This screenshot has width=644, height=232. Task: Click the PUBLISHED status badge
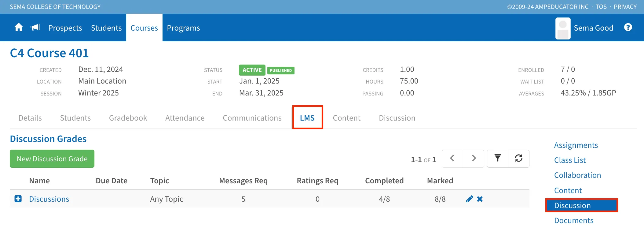pos(281,70)
